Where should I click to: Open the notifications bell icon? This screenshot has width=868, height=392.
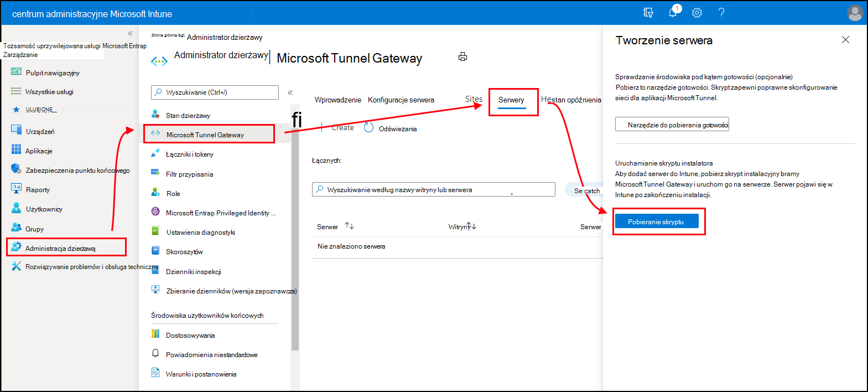click(673, 12)
